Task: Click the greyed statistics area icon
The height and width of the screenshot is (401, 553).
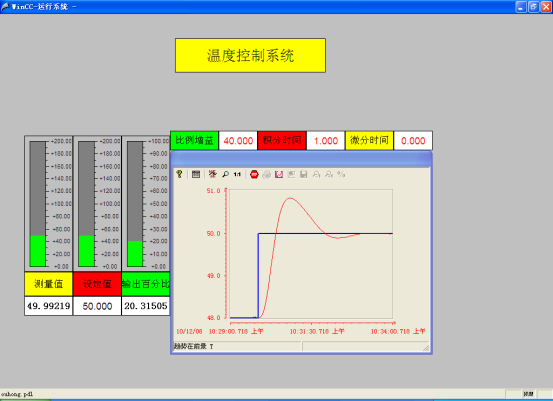Action: (291, 174)
